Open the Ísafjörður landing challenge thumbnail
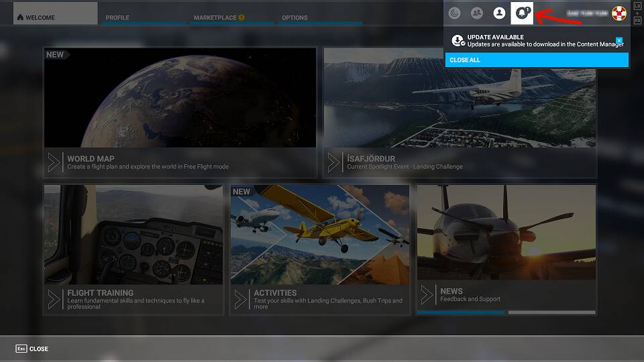 [x=460, y=98]
